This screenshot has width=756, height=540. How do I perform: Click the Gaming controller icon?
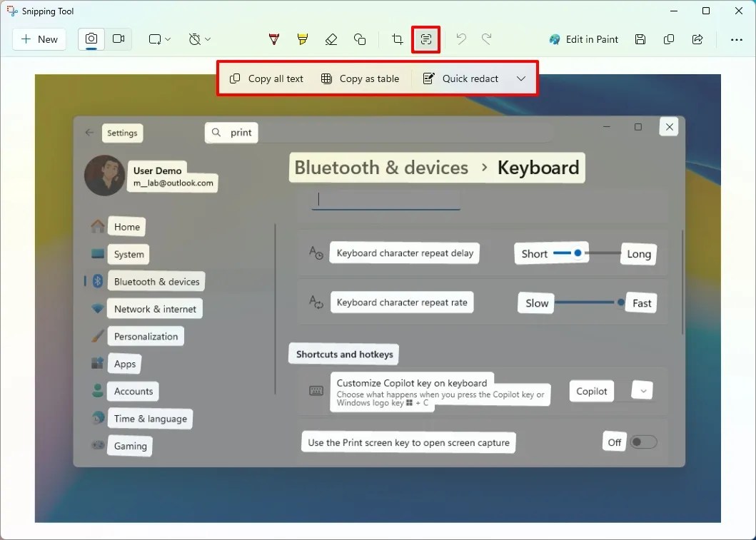tap(98, 445)
